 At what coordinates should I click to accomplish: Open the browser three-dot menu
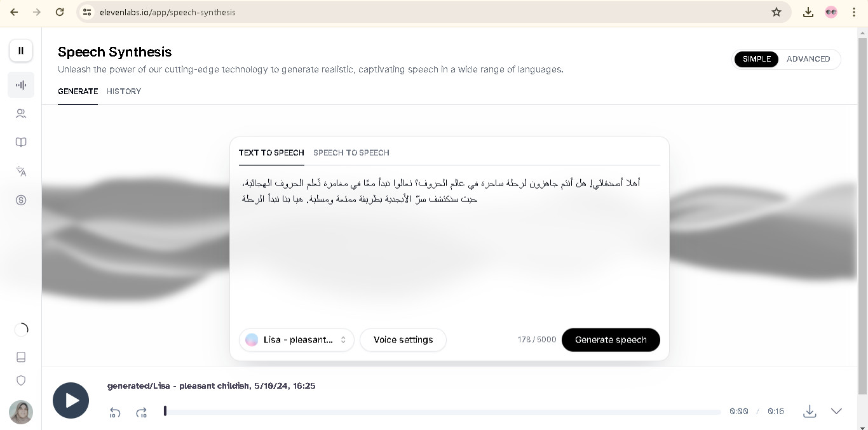click(x=854, y=12)
